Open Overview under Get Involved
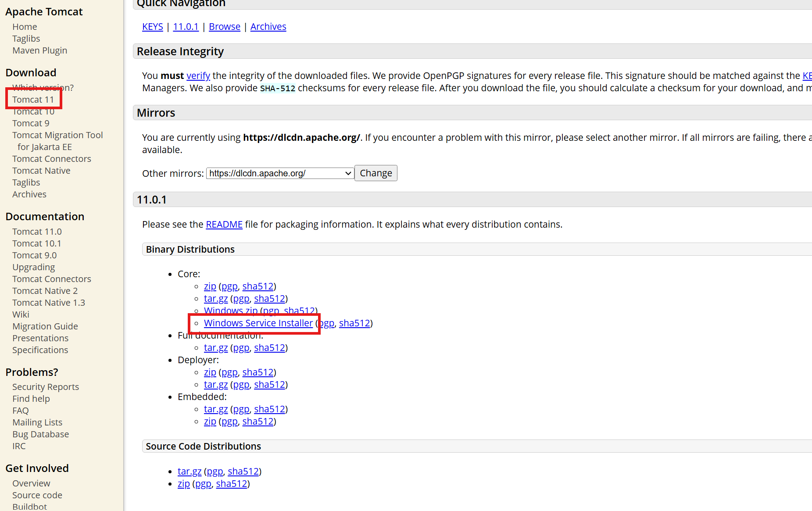Viewport: 812px width, 511px height. pos(31,483)
